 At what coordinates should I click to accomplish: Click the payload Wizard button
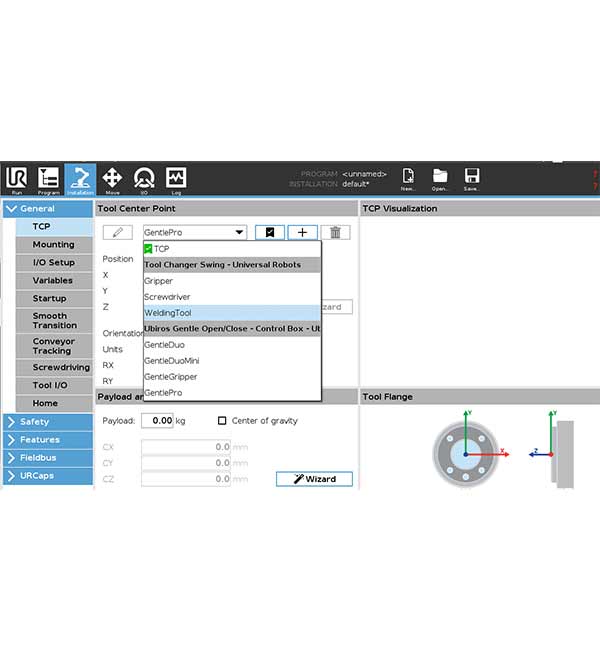click(x=314, y=479)
